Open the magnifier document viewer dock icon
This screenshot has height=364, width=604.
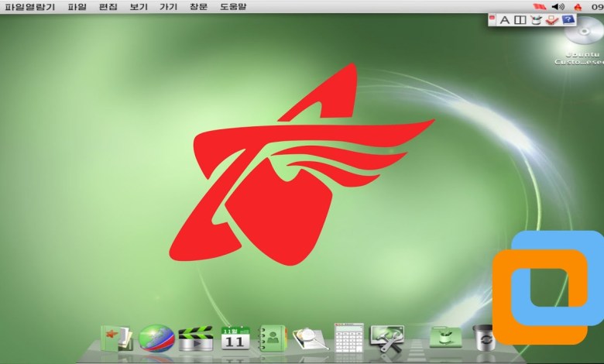point(310,339)
